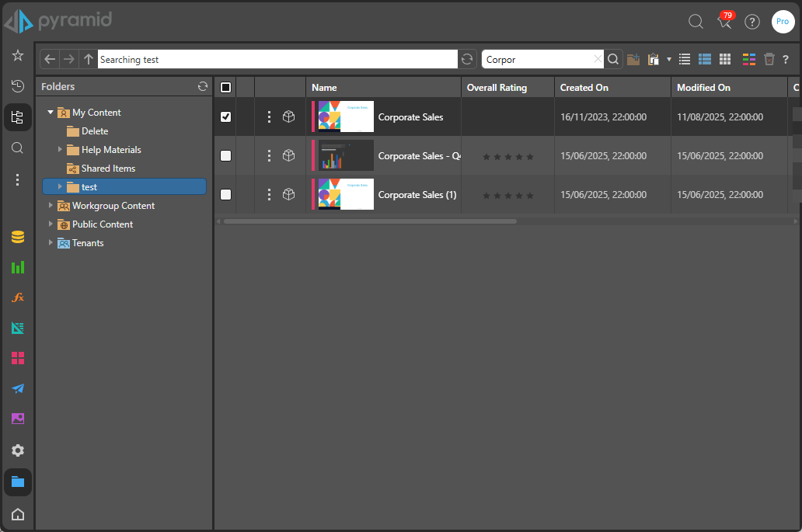
Task: Click the Pro user profile button
Action: point(783,22)
